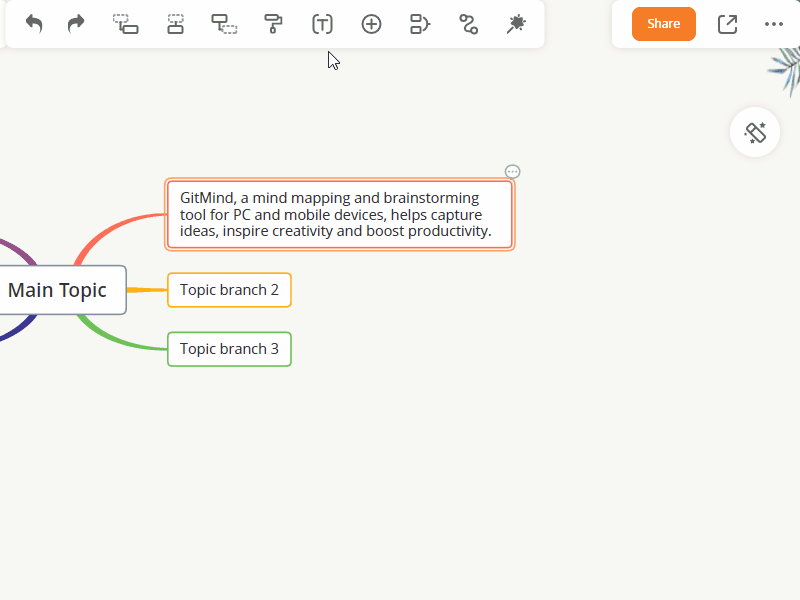Open the floating AI pen assistant button
The height and width of the screenshot is (600, 800).
[755, 132]
